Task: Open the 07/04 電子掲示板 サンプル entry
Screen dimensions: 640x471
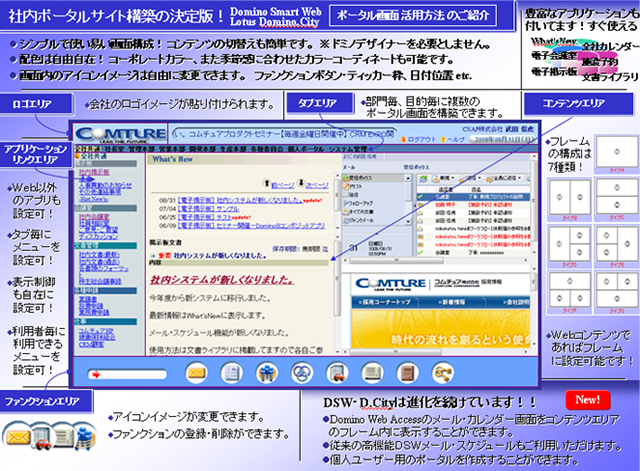Action: tap(209, 209)
